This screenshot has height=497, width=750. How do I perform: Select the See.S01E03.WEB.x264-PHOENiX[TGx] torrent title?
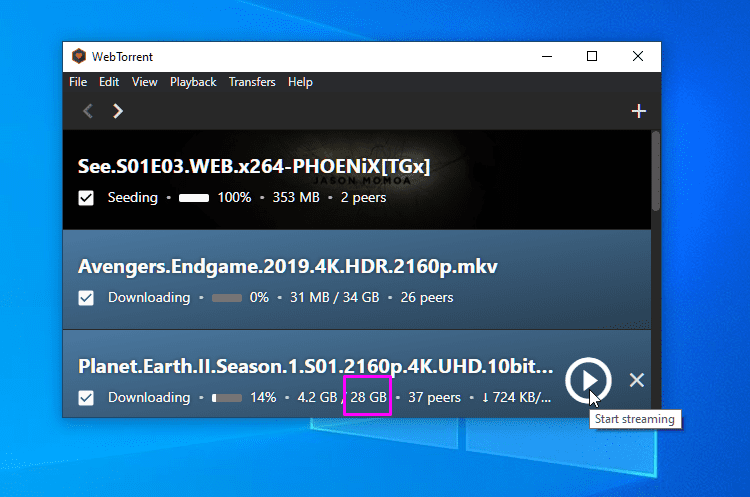point(254,166)
